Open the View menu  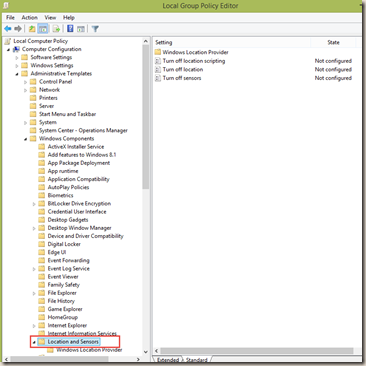[50, 18]
